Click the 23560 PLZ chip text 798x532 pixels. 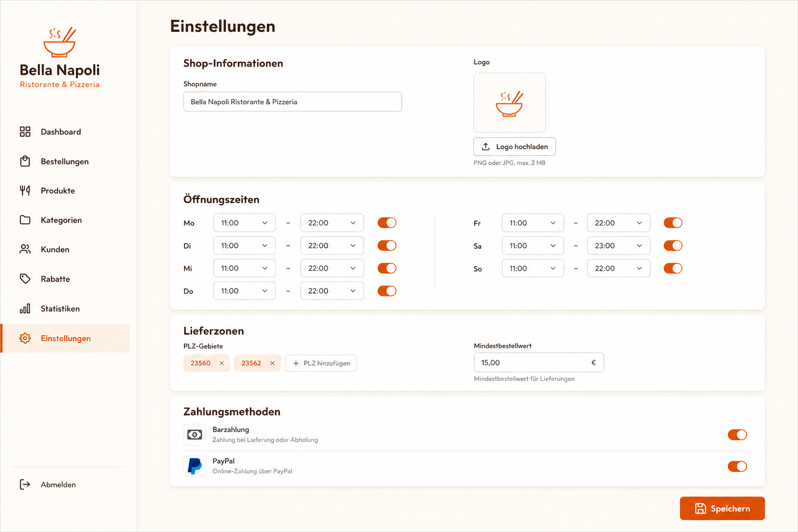[x=201, y=363]
